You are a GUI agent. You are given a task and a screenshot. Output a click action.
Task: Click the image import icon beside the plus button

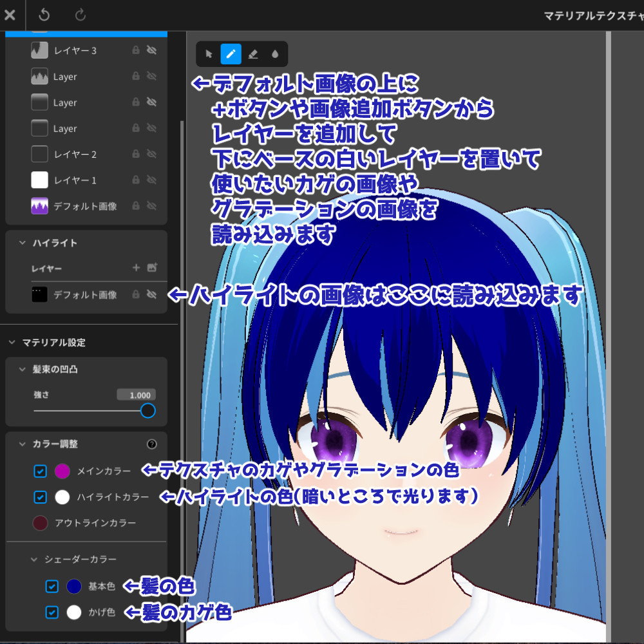pos(153,268)
